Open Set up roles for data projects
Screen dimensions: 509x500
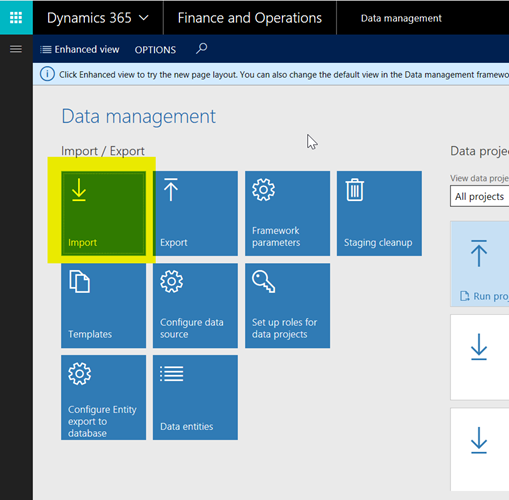pos(287,305)
